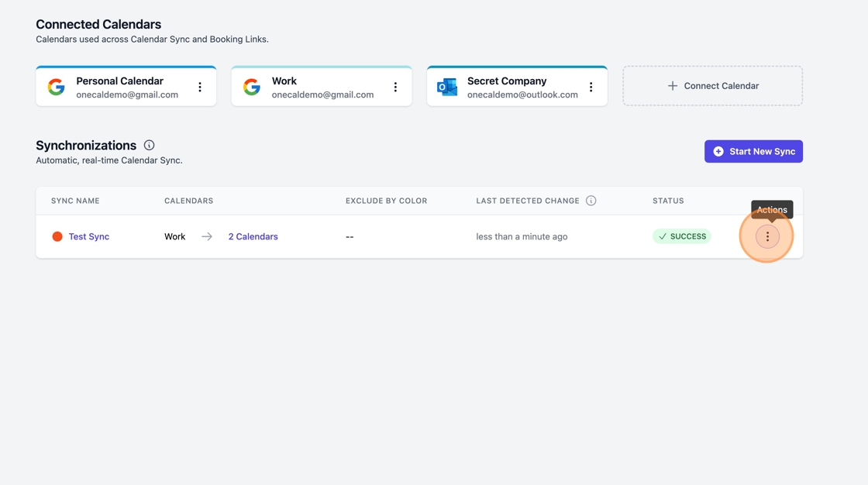Click Synchronizations info icon
The width and height of the screenshot is (868, 485).
[149, 146]
